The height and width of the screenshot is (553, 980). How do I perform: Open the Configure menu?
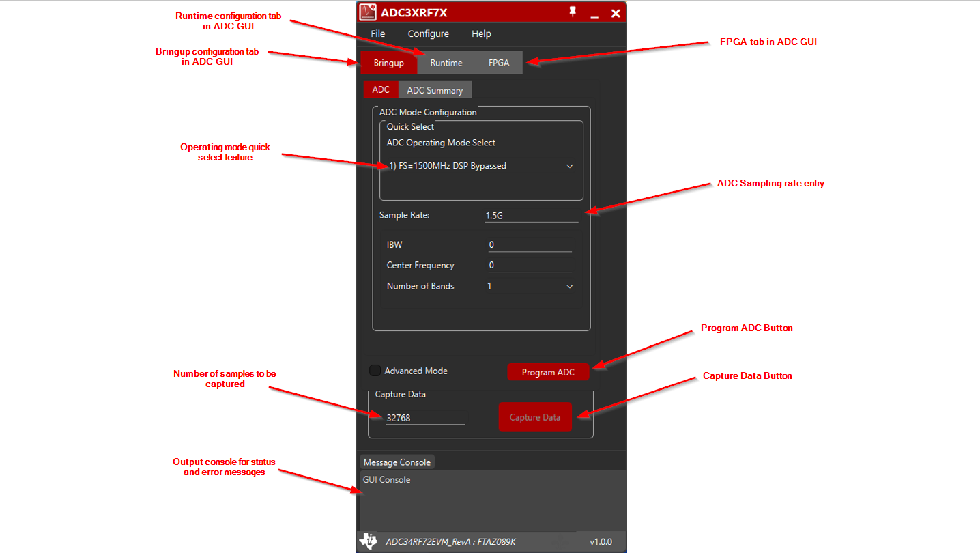pyautogui.click(x=428, y=33)
